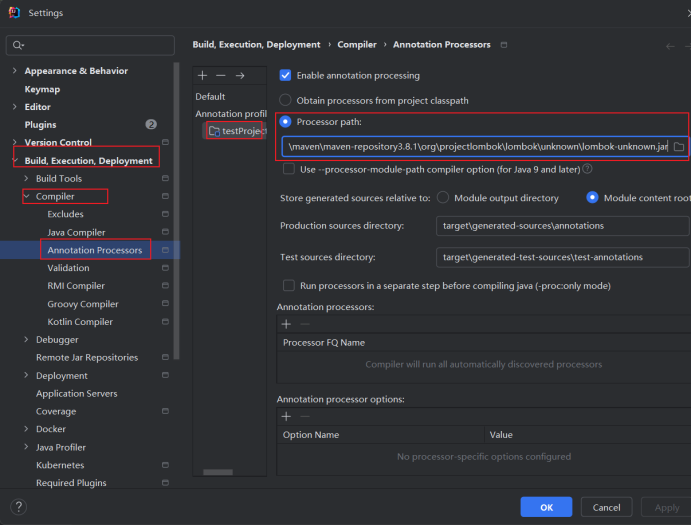This screenshot has height=525, width=691.
Task: Expand the Editor section
Action: click(x=15, y=107)
